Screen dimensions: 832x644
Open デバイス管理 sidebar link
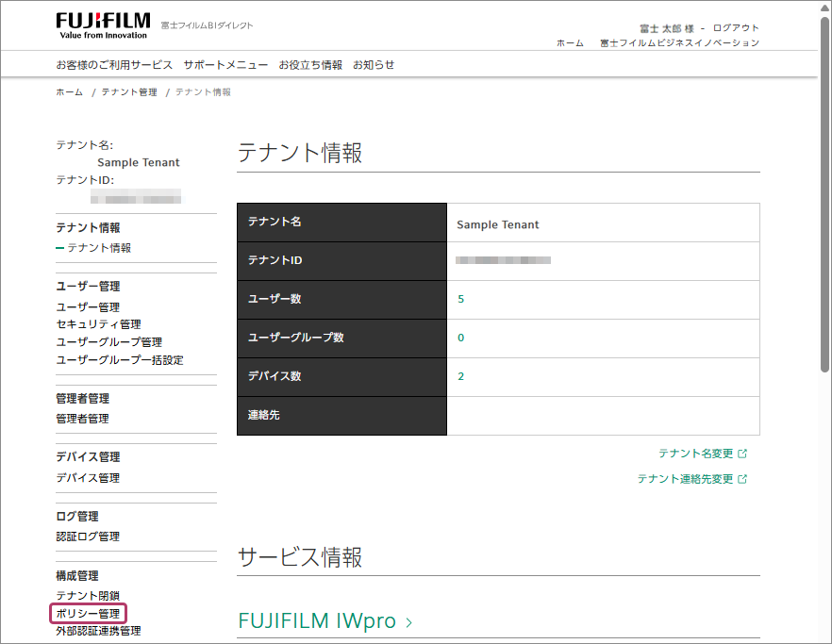coord(88,478)
